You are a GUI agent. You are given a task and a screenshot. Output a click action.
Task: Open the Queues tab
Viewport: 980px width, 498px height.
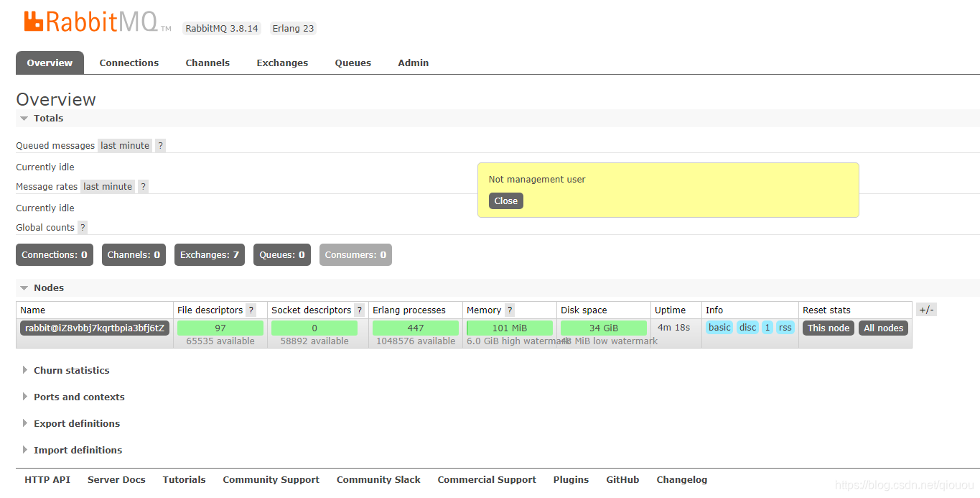(353, 63)
